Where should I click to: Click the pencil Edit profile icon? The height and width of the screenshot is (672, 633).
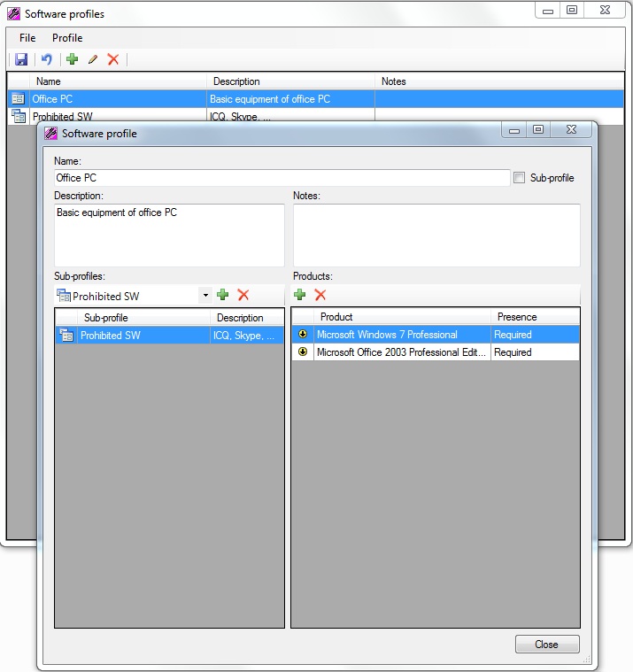93,59
